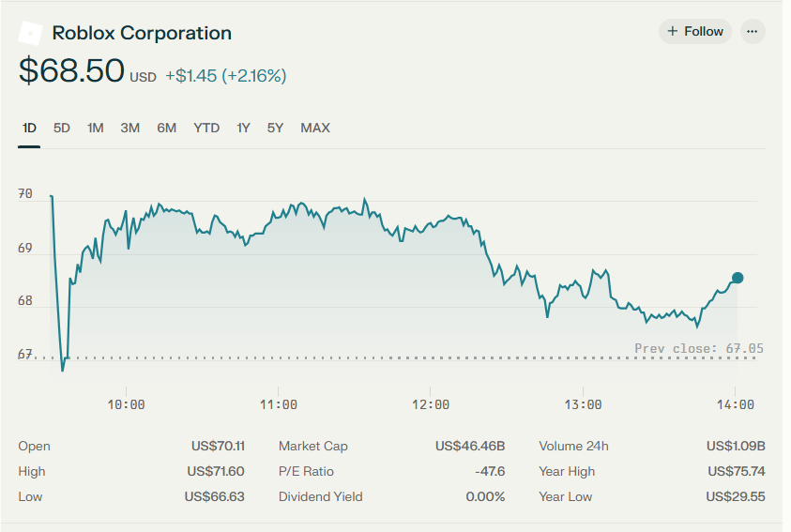Click the Prev close: 67.05 label
This screenshot has height=532, width=791.
click(699, 348)
